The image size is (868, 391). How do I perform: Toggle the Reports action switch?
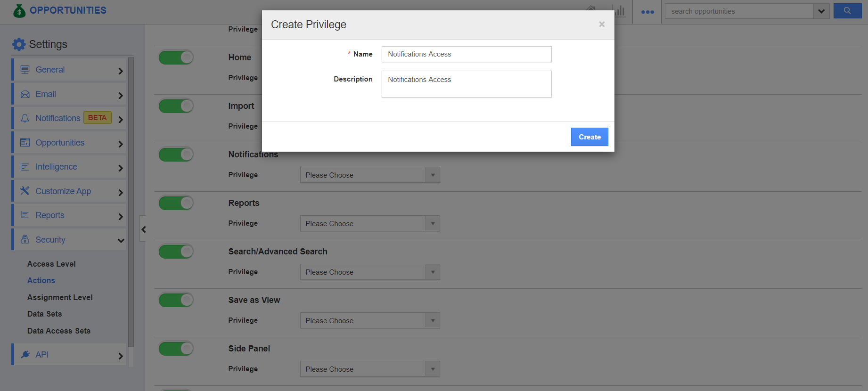176,203
